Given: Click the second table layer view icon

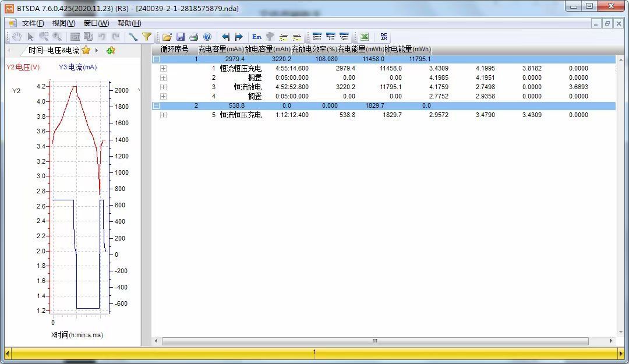Looking at the screenshot, I should coord(331,37).
